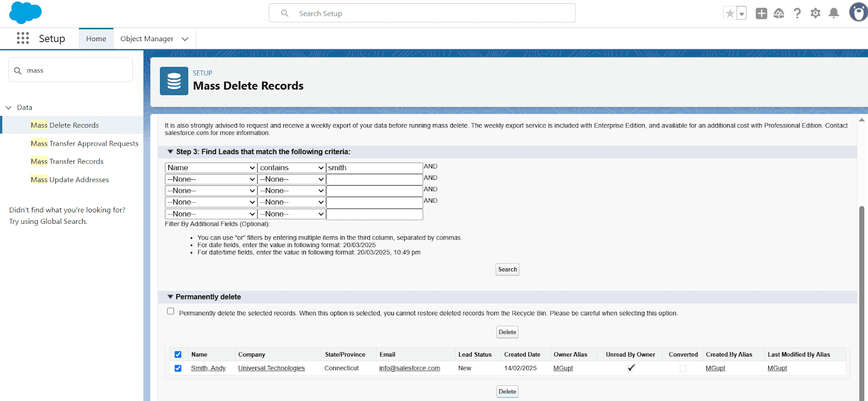
Task: Enable the Permanently delete checkbox
Action: (171, 311)
